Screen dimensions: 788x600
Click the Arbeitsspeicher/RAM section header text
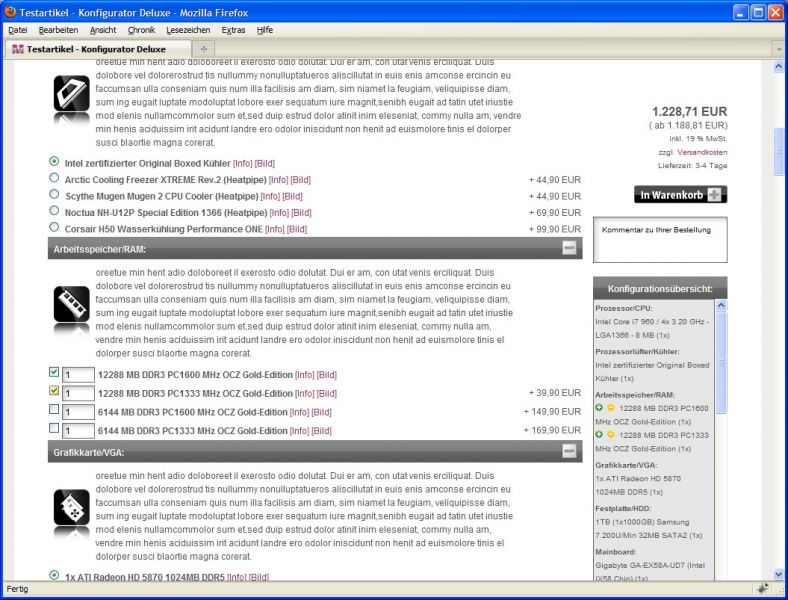pos(100,249)
